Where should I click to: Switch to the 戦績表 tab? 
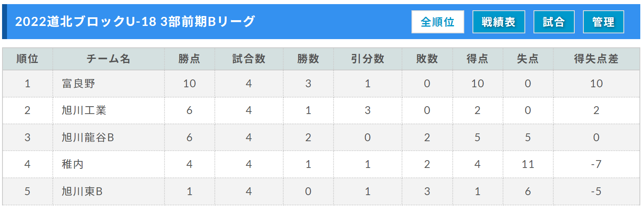click(499, 22)
